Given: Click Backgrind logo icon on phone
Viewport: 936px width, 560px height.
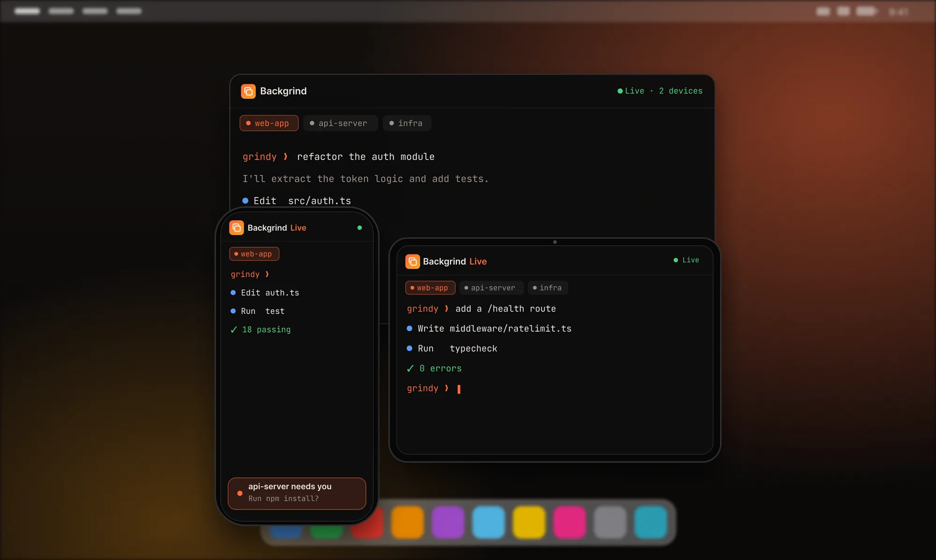Looking at the screenshot, I should coord(236,228).
